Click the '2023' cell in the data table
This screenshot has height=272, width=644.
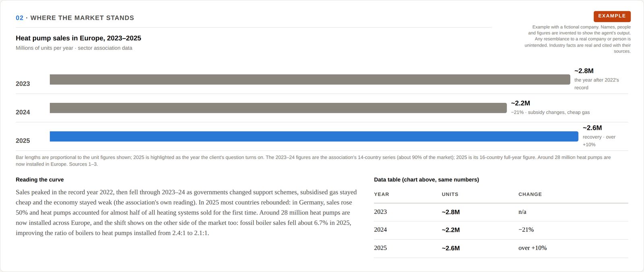[x=380, y=212]
